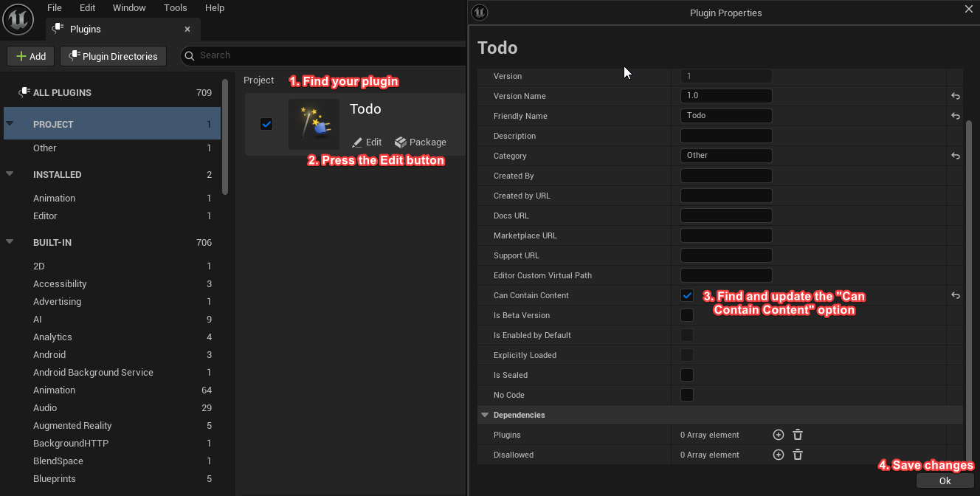The image size is (980, 496).
Task: Click the search magnifier icon
Action: coord(190,55)
